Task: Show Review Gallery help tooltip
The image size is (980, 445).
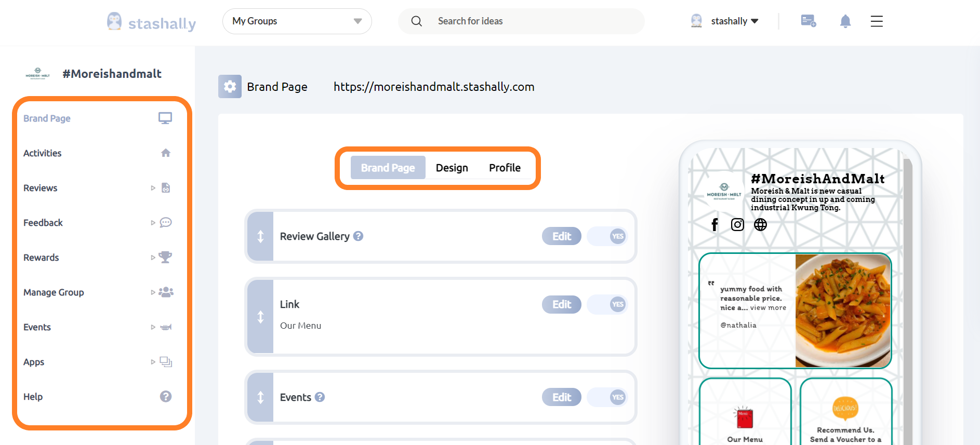Action: pyautogui.click(x=358, y=236)
